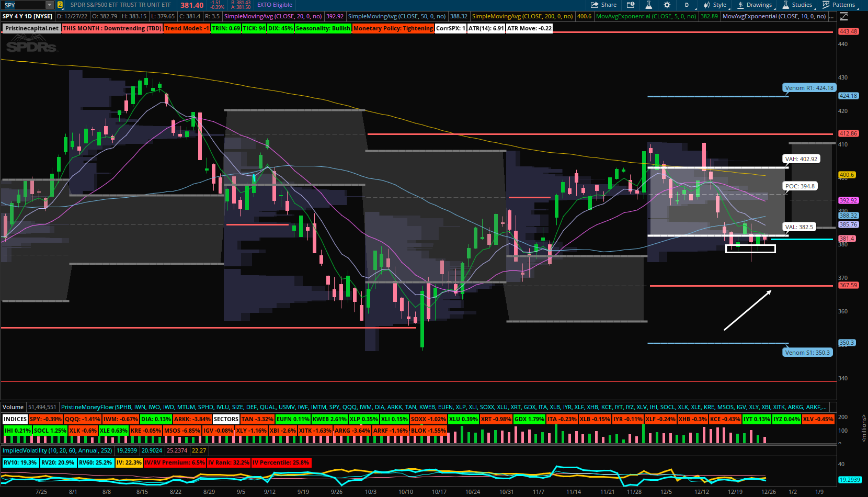Click the ATR(14): 6.91 label
The width and height of the screenshot is (868, 497).
(486, 28)
